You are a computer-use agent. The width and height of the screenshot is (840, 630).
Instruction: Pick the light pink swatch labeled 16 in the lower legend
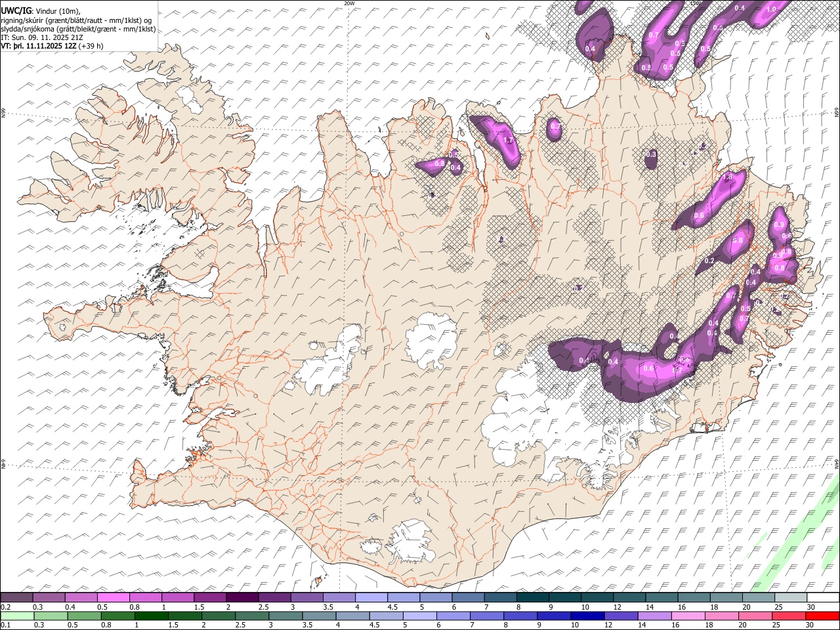click(x=688, y=616)
